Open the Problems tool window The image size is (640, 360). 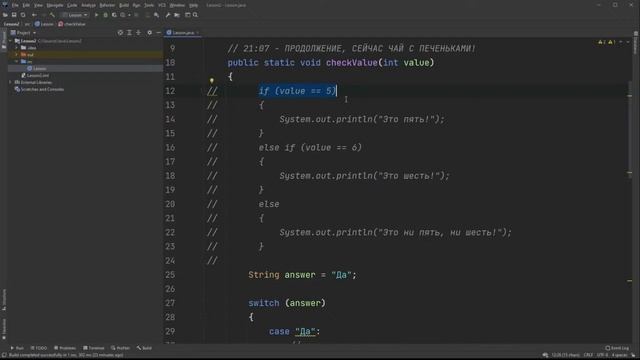(x=65, y=348)
